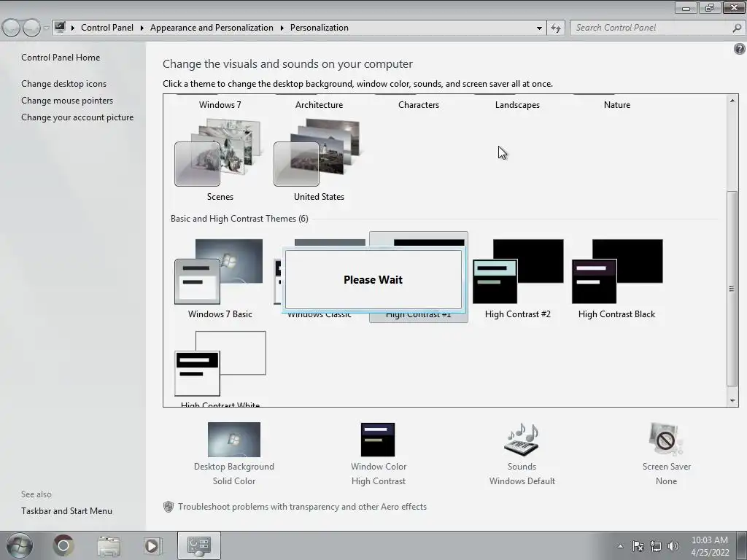747x560 pixels.
Task: Select the Scenes theme thumbnail
Action: point(217,152)
